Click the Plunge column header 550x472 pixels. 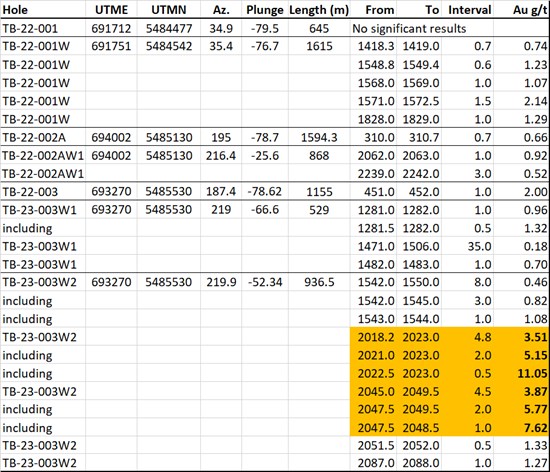(265, 10)
